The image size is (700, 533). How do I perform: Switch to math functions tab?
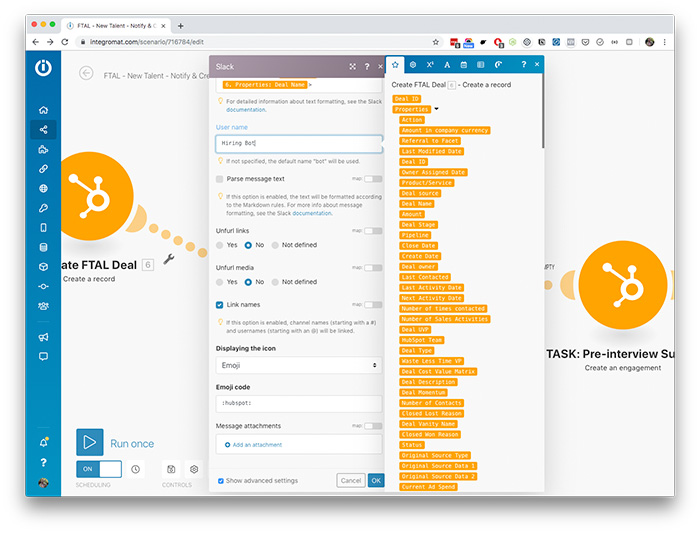(430, 65)
